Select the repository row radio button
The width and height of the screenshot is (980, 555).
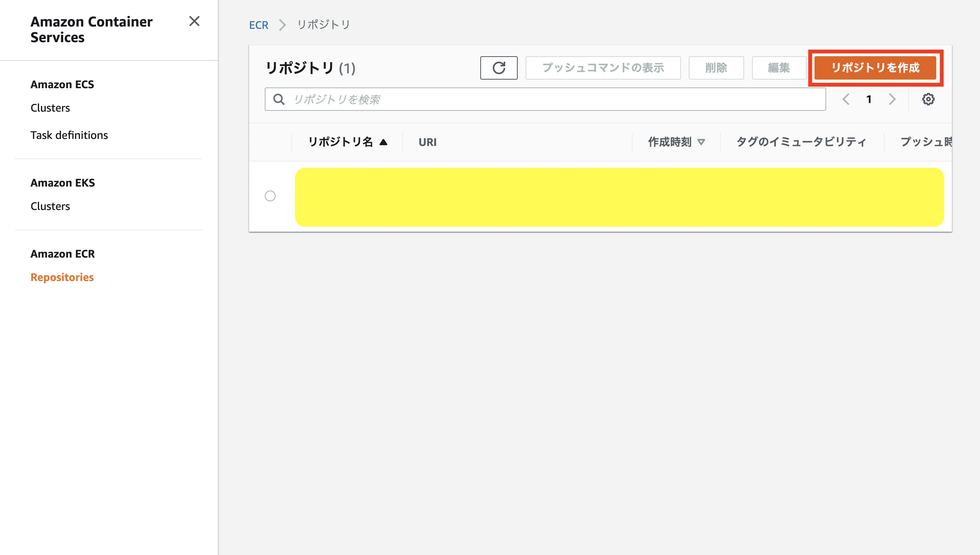point(270,196)
